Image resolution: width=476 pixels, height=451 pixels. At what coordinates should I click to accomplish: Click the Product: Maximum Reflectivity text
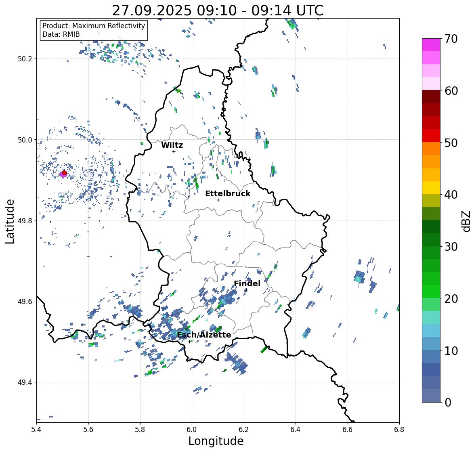[x=94, y=26]
